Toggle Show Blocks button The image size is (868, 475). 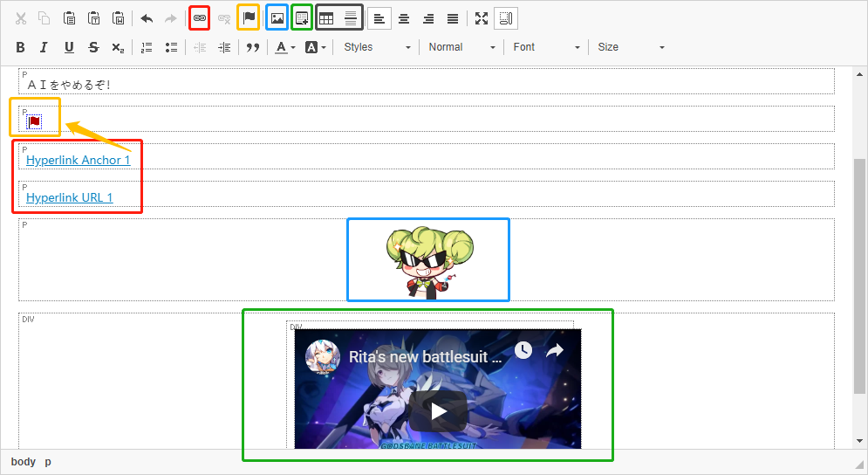506,18
